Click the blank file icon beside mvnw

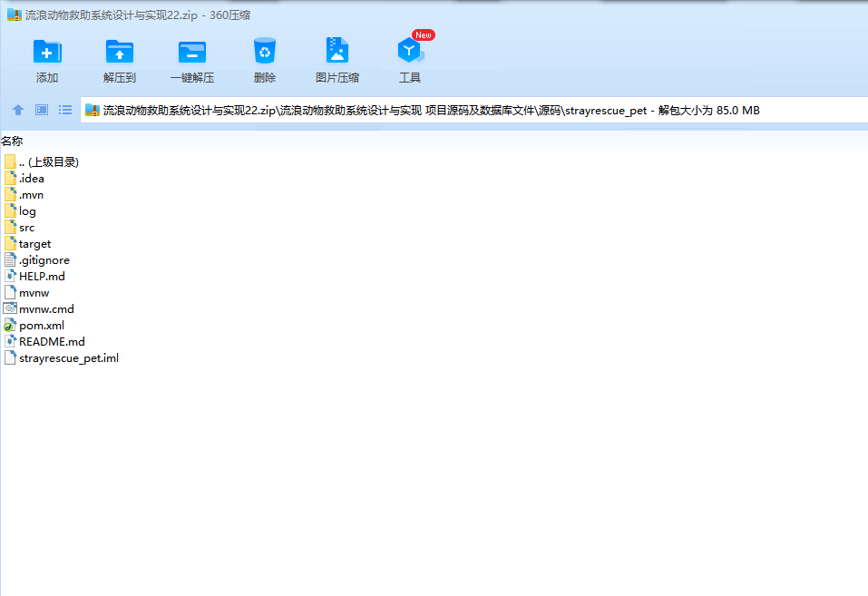pyautogui.click(x=10, y=292)
